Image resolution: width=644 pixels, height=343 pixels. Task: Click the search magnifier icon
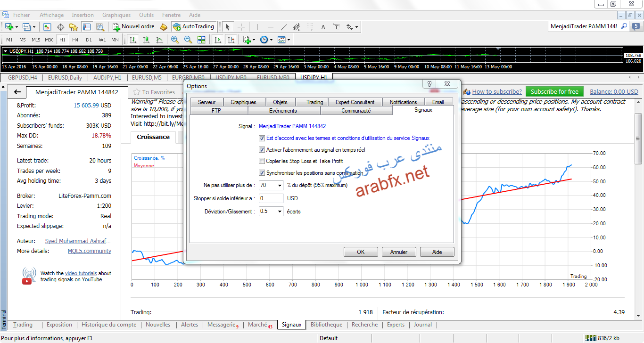click(624, 26)
